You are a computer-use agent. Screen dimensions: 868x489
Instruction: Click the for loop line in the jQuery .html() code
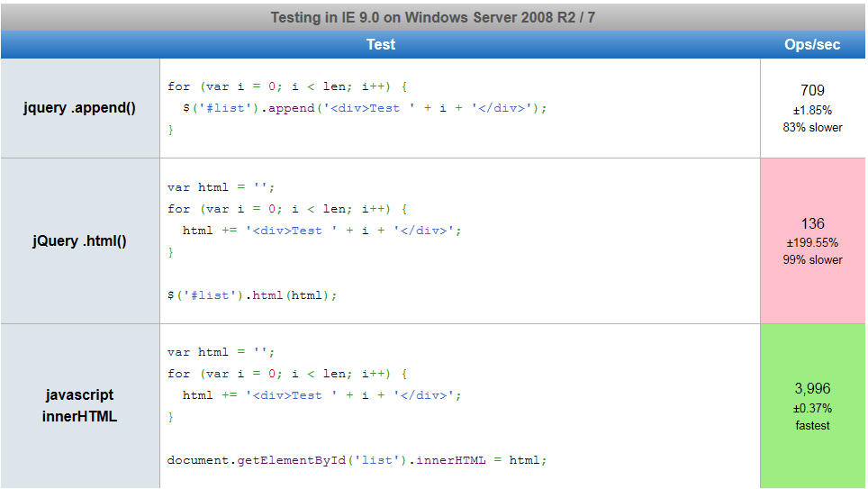pos(287,209)
